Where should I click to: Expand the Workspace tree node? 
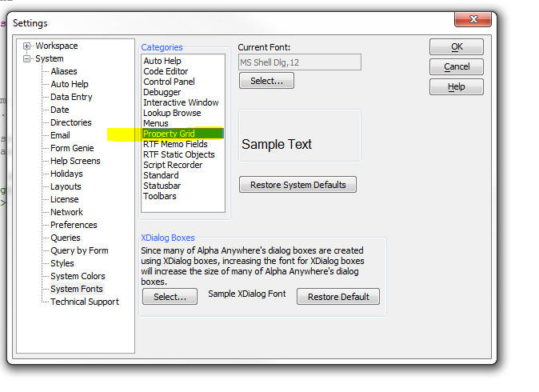(26, 46)
